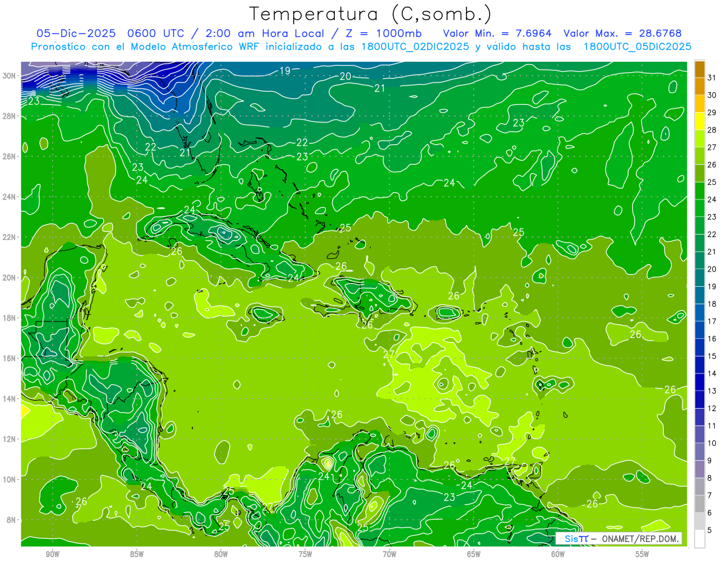Click the '70W' longitude axis label
Viewport: 728px width, 562px height.
[x=389, y=554]
